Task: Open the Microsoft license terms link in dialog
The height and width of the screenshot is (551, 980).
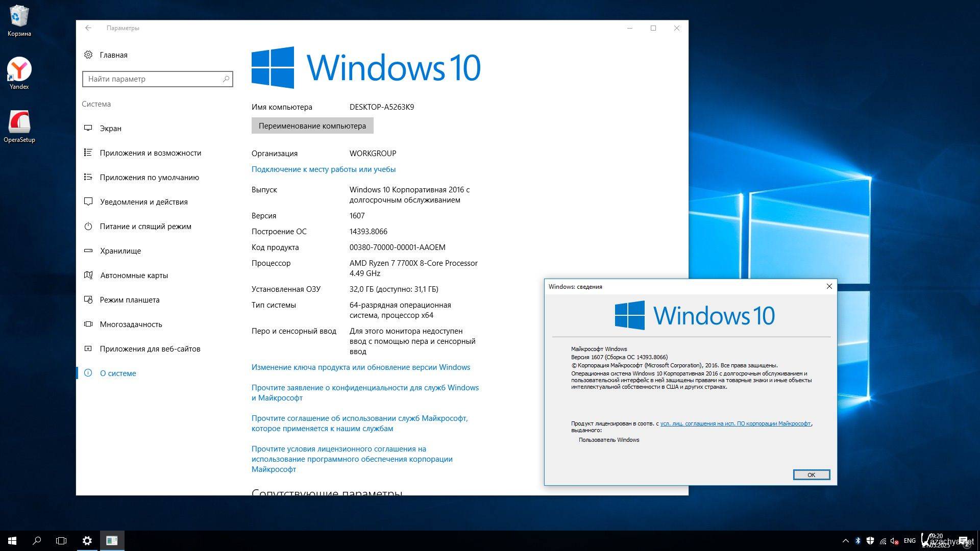Action: point(735,423)
